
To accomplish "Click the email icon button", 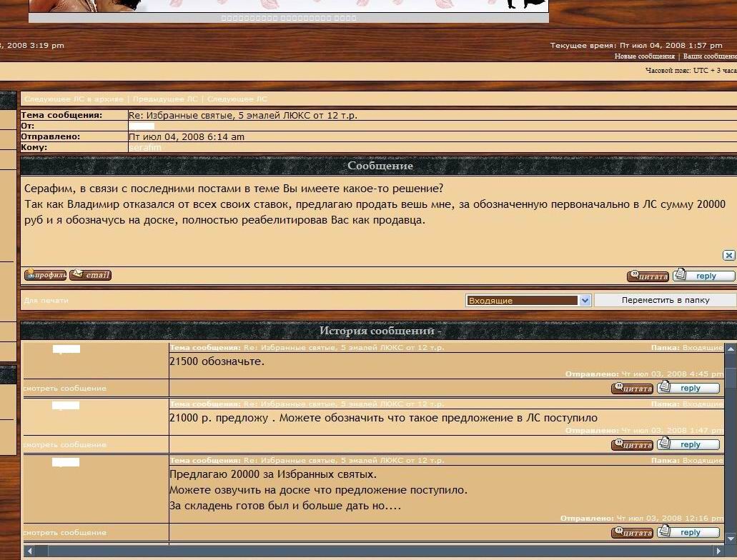I will [90, 275].
